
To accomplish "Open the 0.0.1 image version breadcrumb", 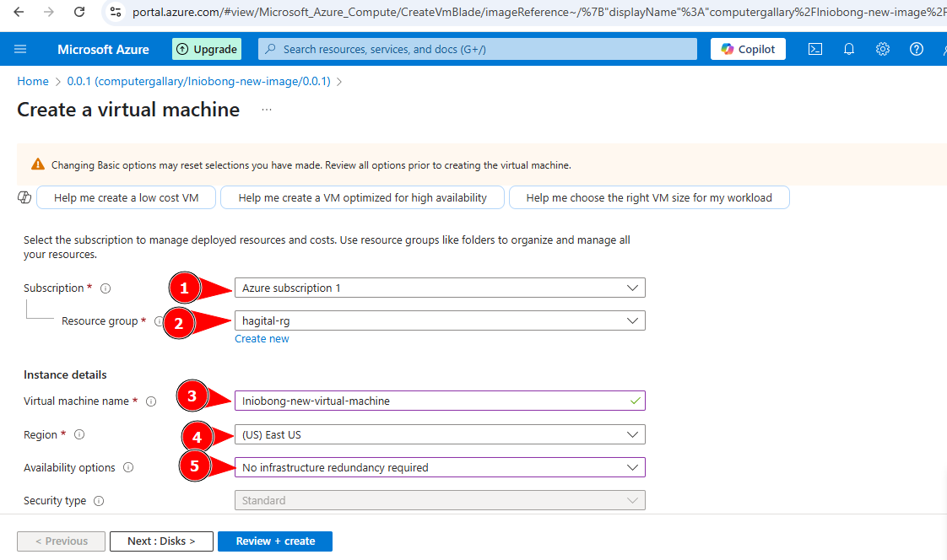I will pyautogui.click(x=198, y=81).
